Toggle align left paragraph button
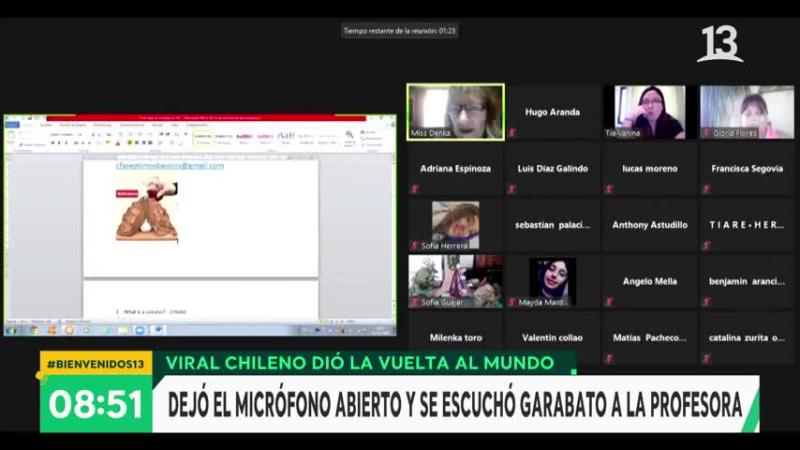Viewport: 800px width, 450px height. click(130, 143)
